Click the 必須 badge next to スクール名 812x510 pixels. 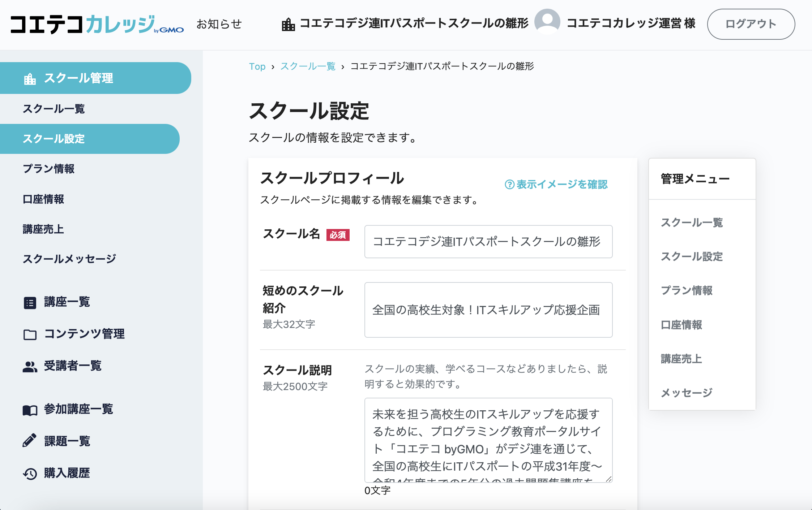click(338, 235)
